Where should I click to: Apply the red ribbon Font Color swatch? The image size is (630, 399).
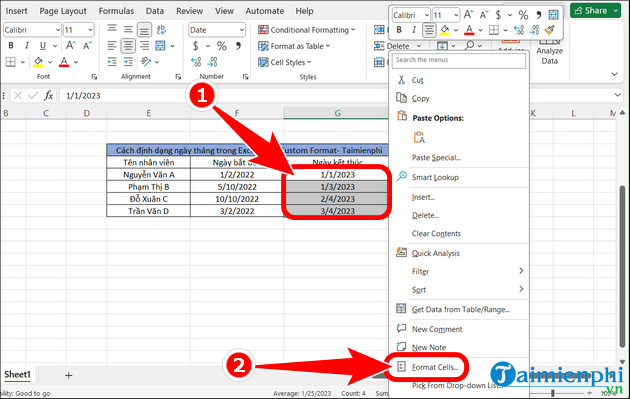point(64,62)
